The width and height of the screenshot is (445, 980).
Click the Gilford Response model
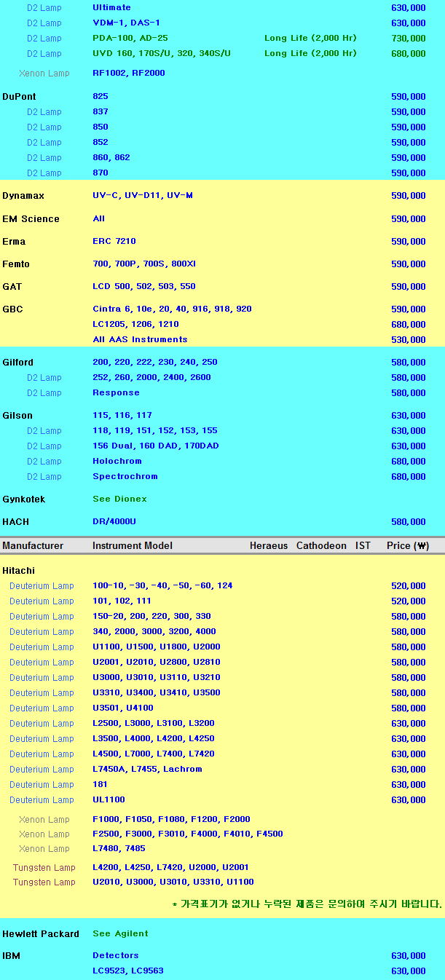tap(116, 392)
